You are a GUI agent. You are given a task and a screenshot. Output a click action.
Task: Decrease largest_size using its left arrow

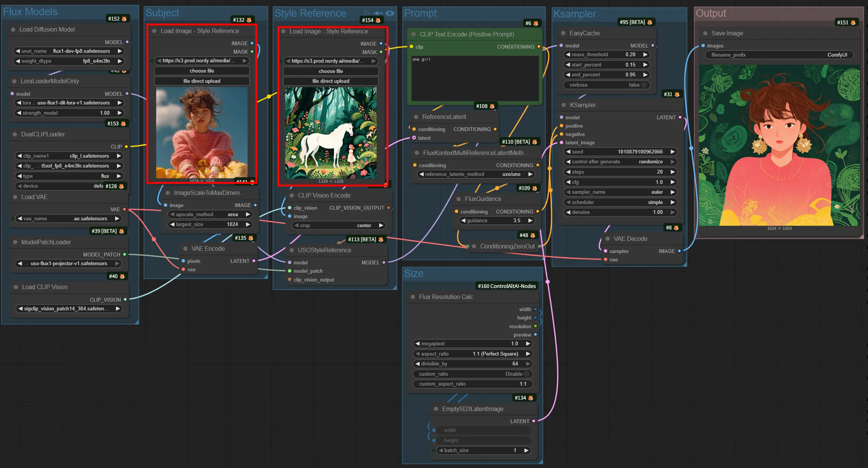tap(173, 225)
